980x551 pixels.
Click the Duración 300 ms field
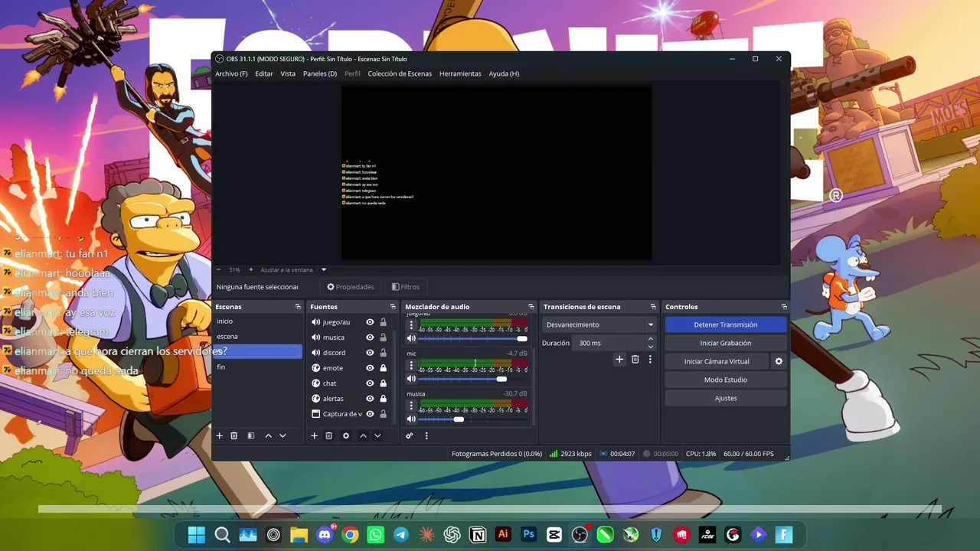(609, 343)
